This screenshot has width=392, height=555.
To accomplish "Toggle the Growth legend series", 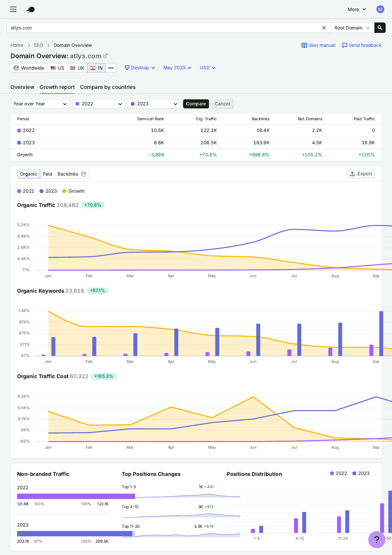I will point(73,191).
